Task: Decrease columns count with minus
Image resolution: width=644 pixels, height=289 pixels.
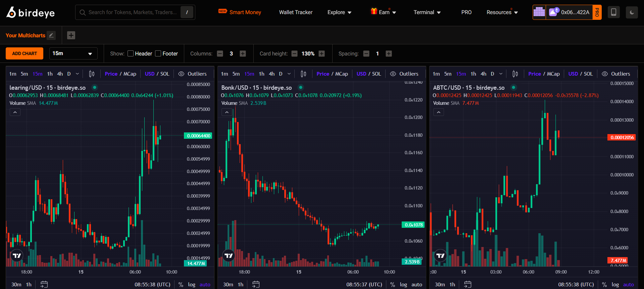Action: click(x=220, y=54)
